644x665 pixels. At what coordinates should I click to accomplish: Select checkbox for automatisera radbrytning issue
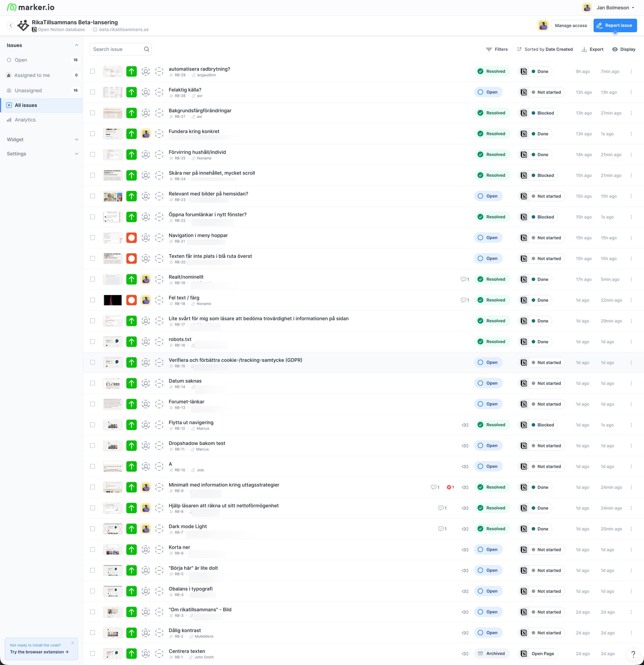click(93, 71)
